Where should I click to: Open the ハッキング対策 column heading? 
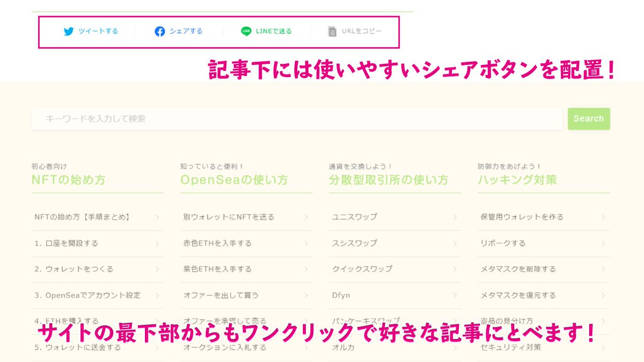coord(517,180)
